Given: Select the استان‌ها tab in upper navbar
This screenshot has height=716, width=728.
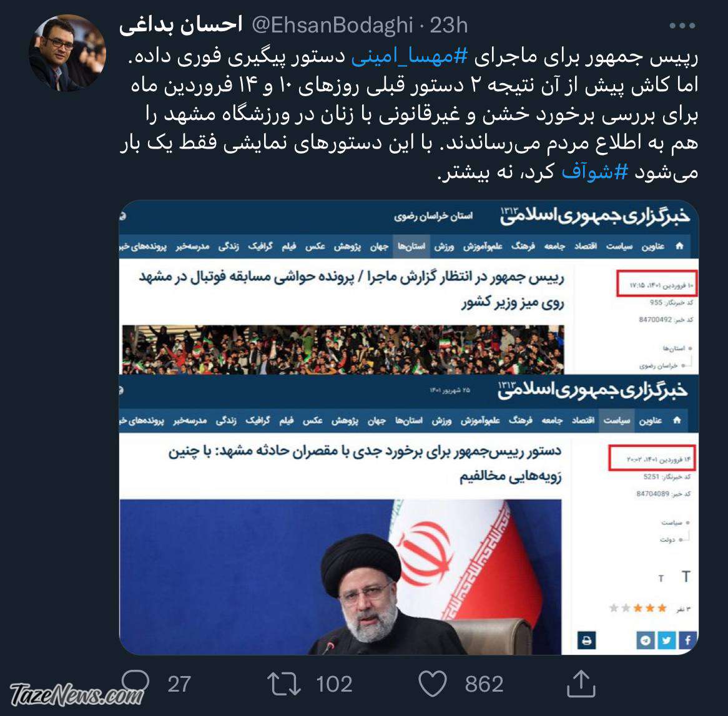Looking at the screenshot, I should pyautogui.click(x=411, y=246).
